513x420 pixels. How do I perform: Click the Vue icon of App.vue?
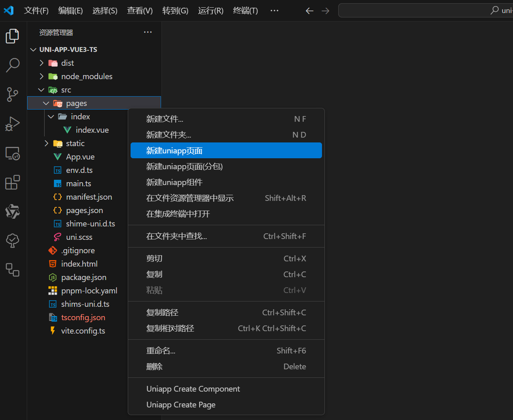pyautogui.click(x=58, y=157)
